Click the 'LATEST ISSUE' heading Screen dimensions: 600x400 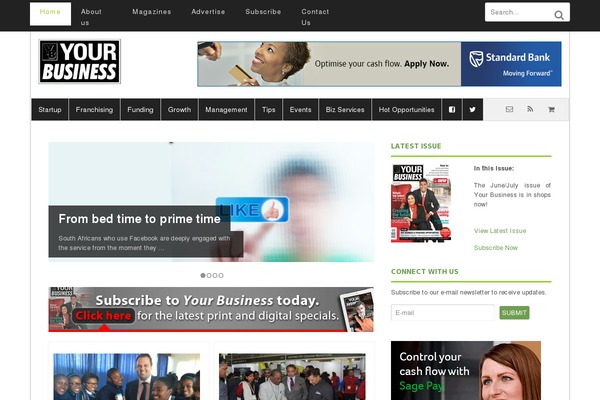416,146
